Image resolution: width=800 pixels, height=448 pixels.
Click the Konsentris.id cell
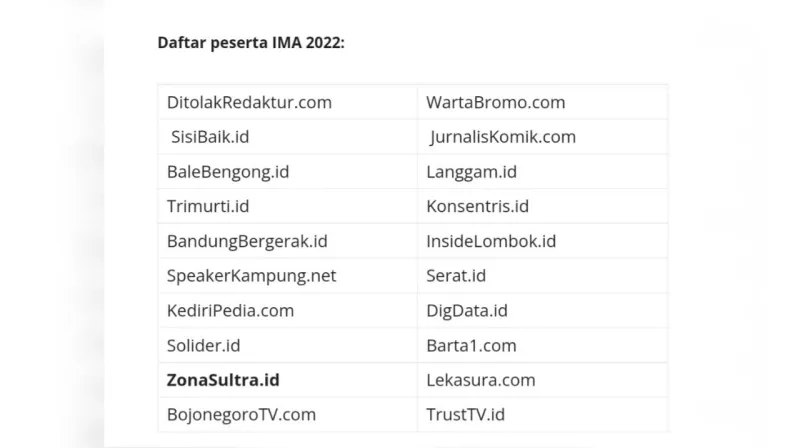click(x=477, y=206)
